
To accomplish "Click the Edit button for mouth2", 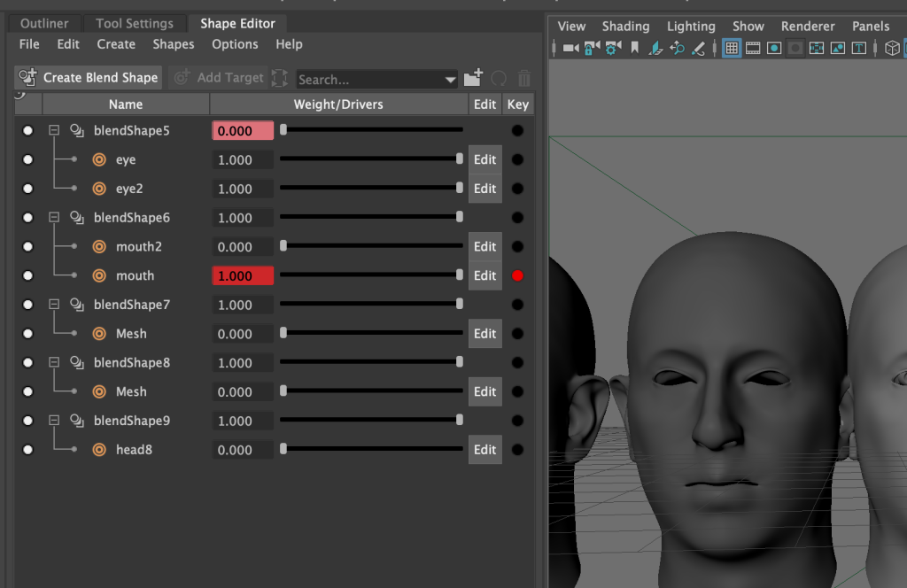I will (485, 247).
